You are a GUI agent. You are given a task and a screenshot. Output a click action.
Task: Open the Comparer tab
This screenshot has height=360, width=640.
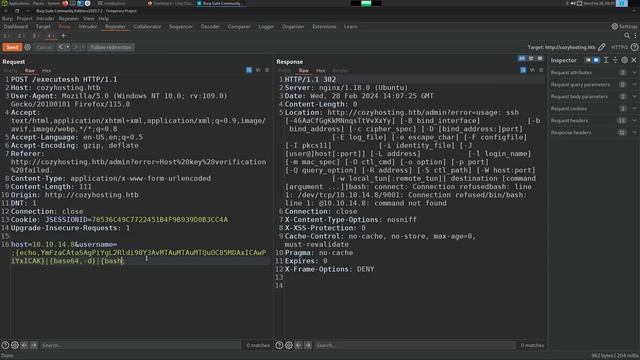(x=239, y=27)
